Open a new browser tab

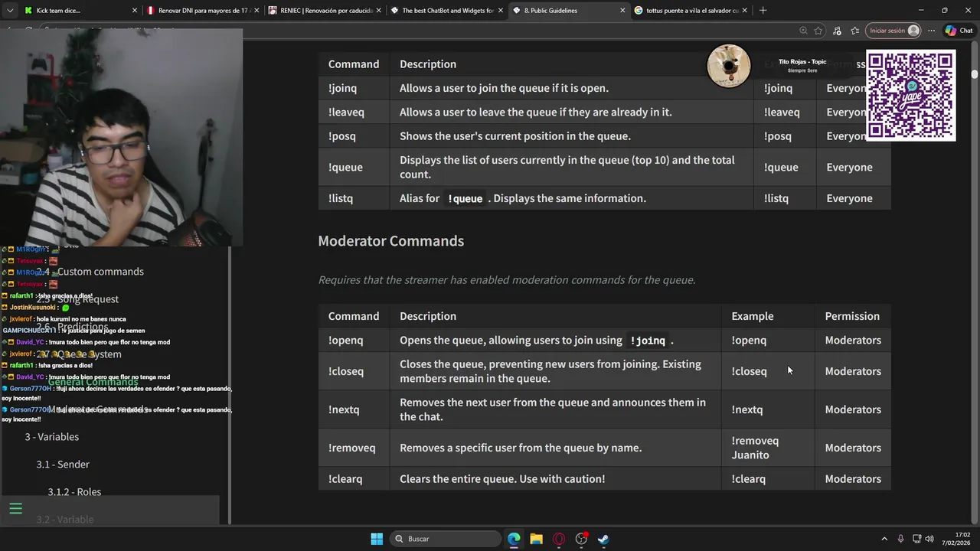pos(763,11)
